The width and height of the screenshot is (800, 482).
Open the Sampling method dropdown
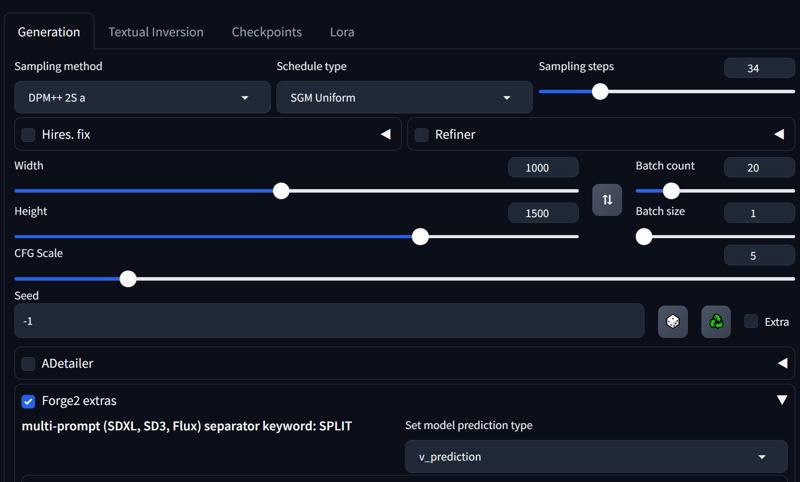[x=142, y=97]
